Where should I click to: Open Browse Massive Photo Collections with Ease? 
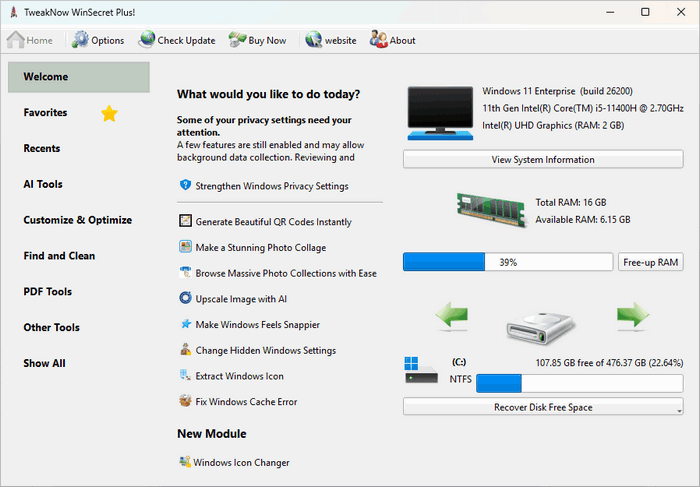point(286,273)
